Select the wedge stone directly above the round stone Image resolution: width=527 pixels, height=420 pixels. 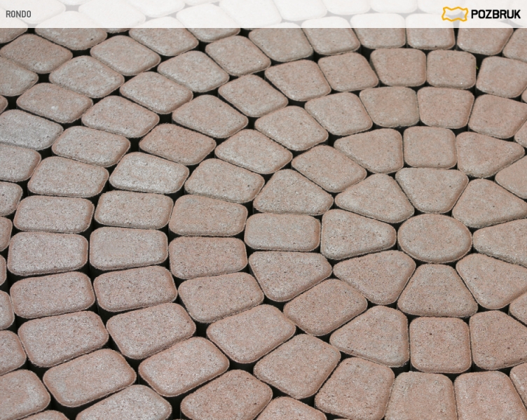[x=431, y=189]
